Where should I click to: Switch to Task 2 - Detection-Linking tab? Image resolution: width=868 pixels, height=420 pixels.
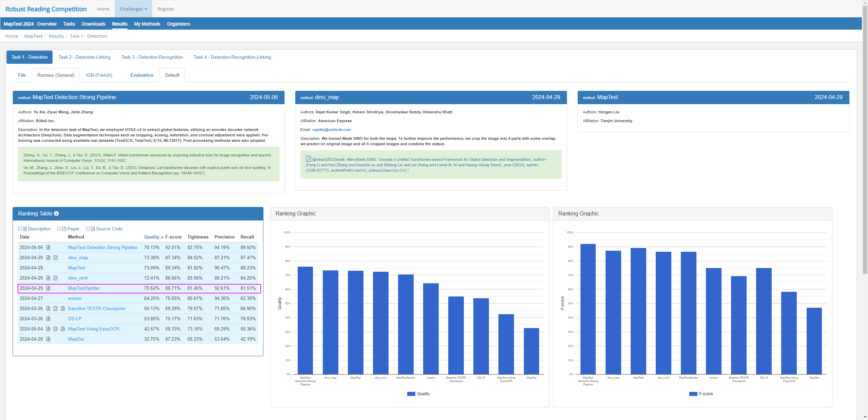tap(84, 57)
